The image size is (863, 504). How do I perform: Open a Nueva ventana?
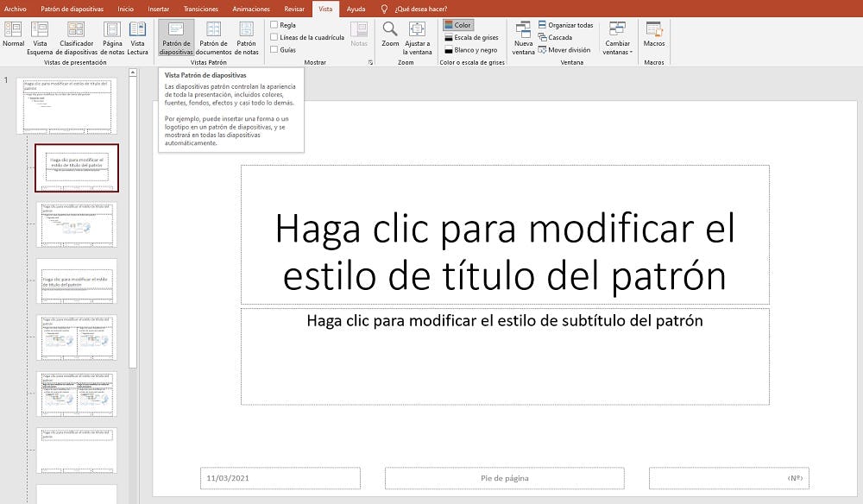pyautogui.click(x=523, y=35)
